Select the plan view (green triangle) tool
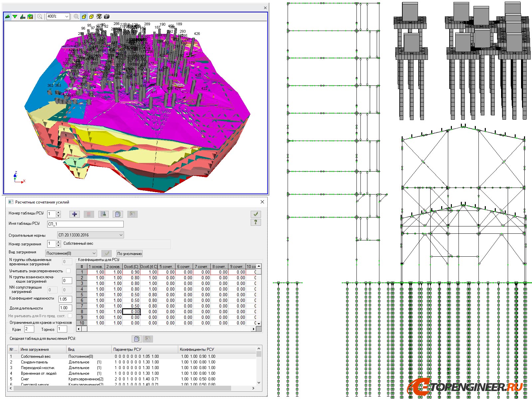The image size is (532, 399). [x=15, y=16]
